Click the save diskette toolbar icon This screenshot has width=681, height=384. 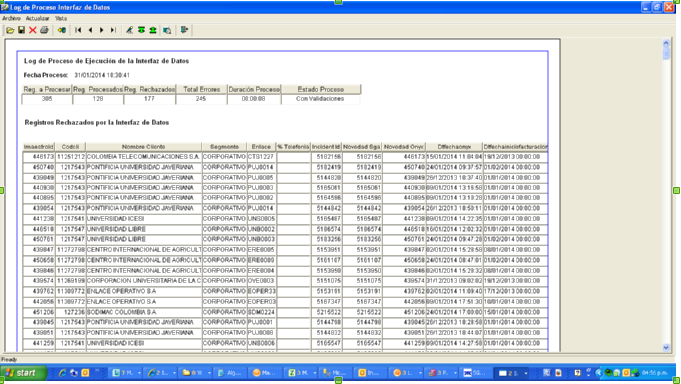[x=21, y=30]
